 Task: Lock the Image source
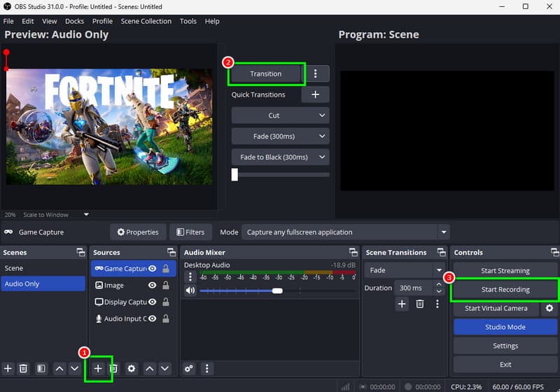[x=166, y=286]
